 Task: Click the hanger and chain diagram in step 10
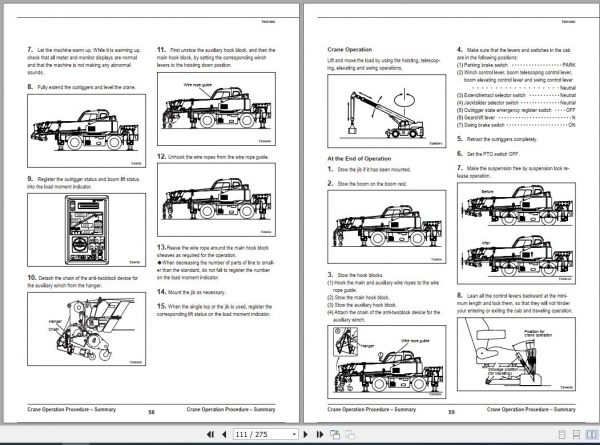point(86,329)
